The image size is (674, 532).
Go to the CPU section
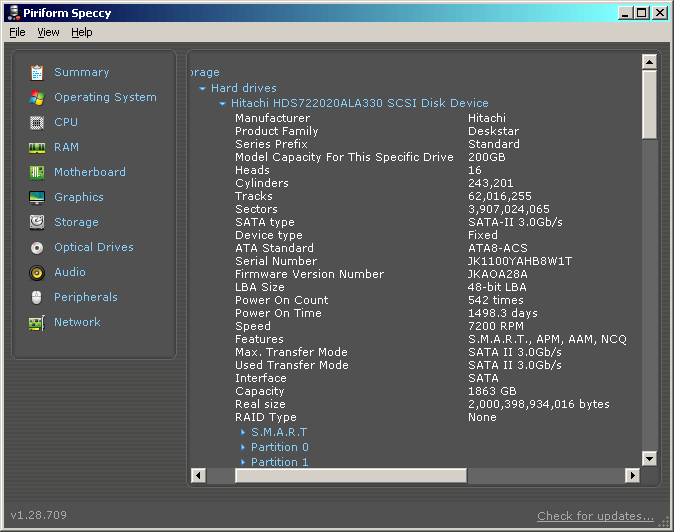(66, 122)
